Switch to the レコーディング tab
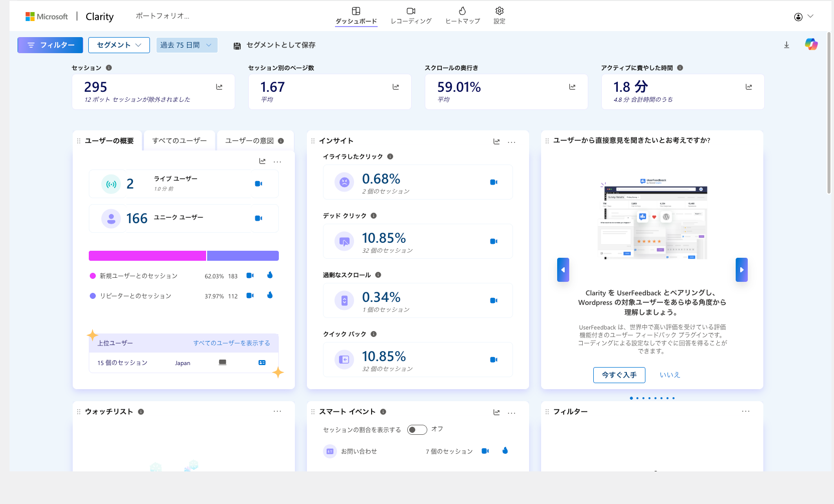Screen dimensions: 834x504 [x=411, y=16]
